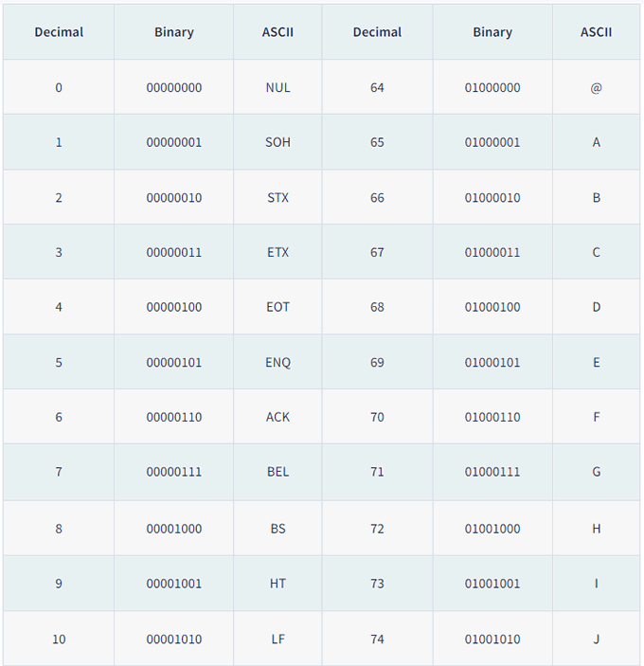644x666 pixels.
Task: Click the ACK ASCII cell
Action: 277,417
